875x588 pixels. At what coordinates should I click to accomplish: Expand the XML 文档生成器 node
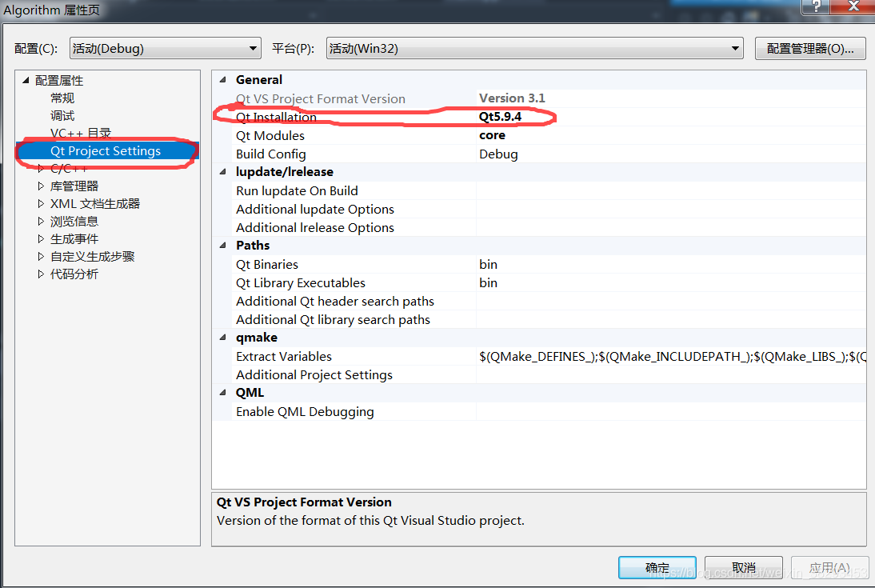(41, 204)
